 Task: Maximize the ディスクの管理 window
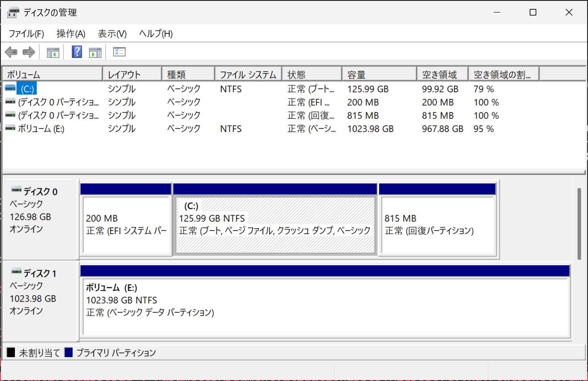[533, 12]
